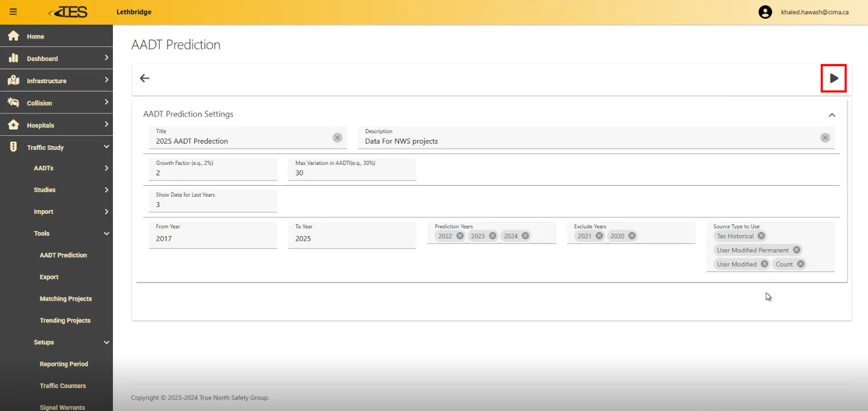Collapse AADT Prediction Settings panel
Screen dimensions: 868x411
click(832, 115)
